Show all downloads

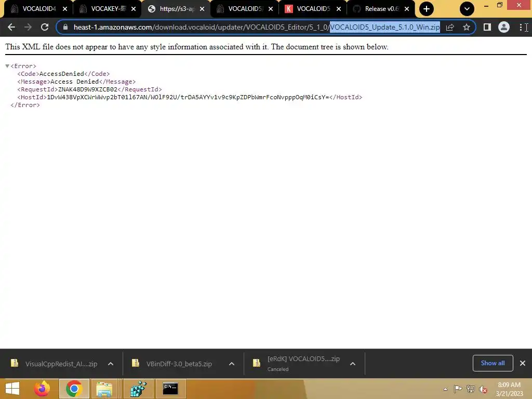pyautogui.click(x=493, y=363)
